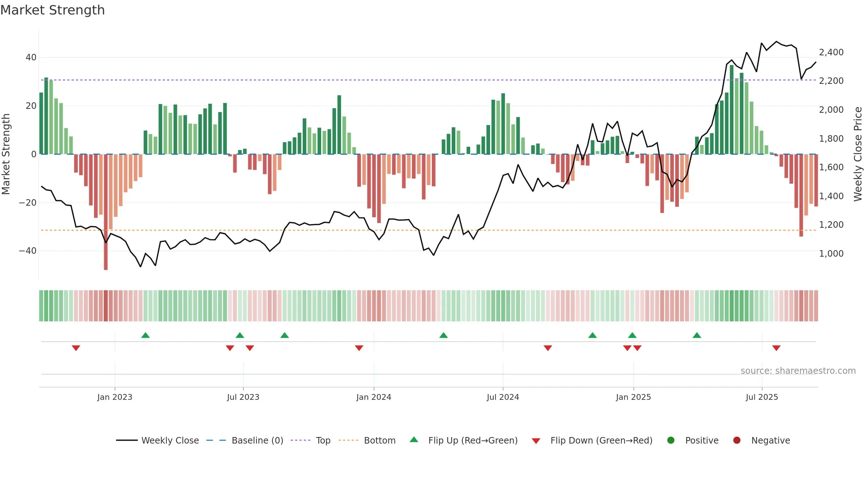Click the 1,000 price axis label
The image size is (868, 488).
(831, 253)
